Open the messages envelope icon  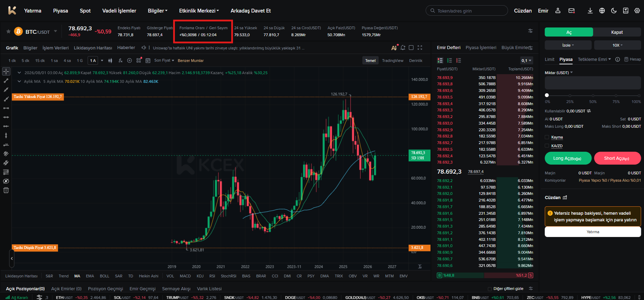tap(571, 11)
